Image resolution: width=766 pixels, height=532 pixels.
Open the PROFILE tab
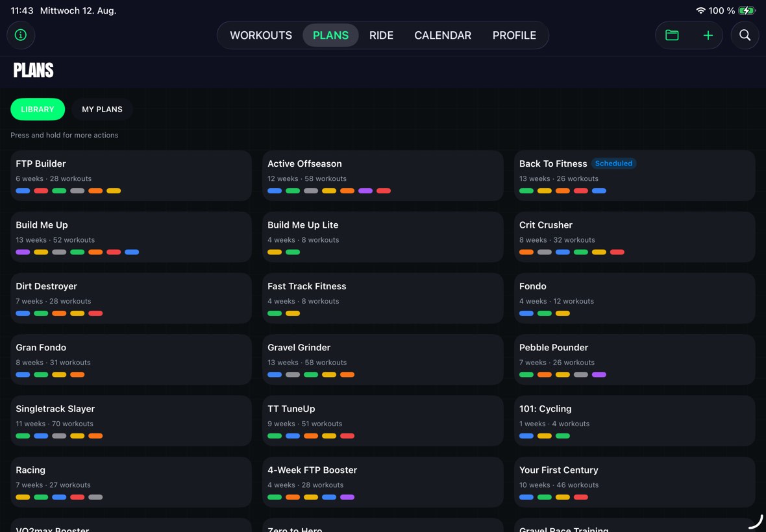click(x=514, y=35)
